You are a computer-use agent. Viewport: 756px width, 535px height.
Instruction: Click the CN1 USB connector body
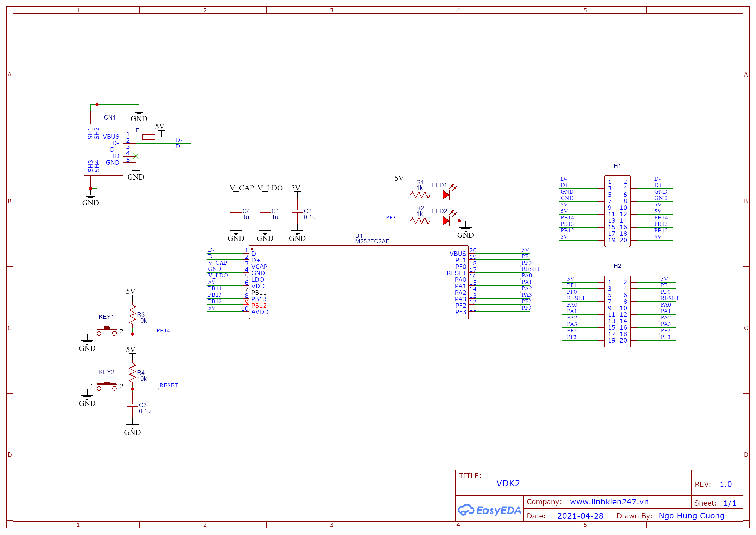pyautogui.click(x=103, y=150)
